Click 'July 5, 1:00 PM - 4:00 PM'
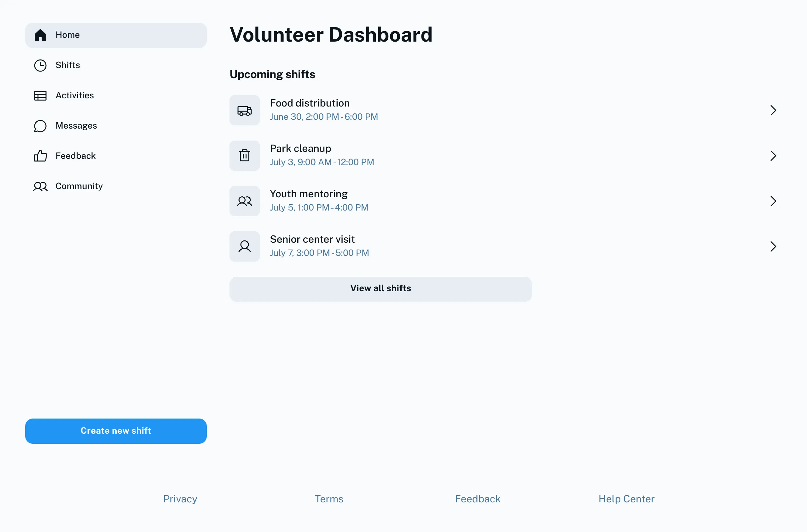 click(x=319, y=208)
